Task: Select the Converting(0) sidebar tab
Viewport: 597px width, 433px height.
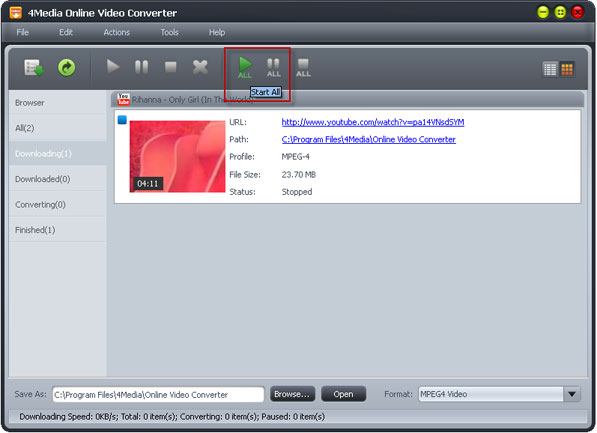Action: (57, 205)
